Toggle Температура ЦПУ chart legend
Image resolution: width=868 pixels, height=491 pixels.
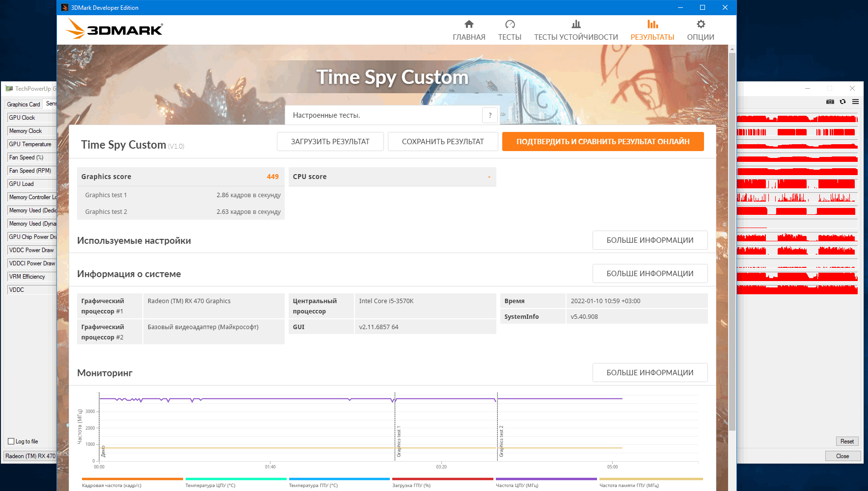point(236,483)
